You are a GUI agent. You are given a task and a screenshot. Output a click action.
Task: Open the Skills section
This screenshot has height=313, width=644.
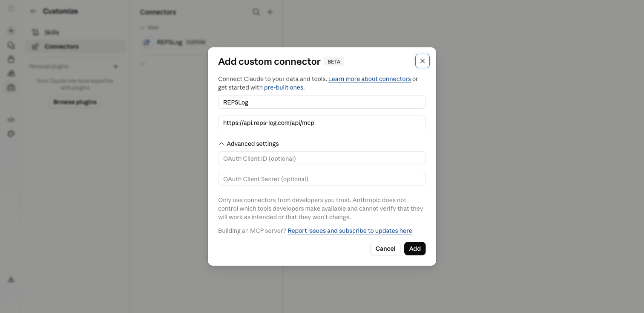[x=75, y=32]
